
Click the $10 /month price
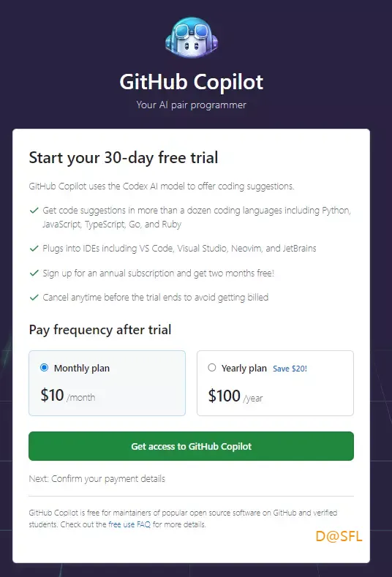tap(68, 396)
